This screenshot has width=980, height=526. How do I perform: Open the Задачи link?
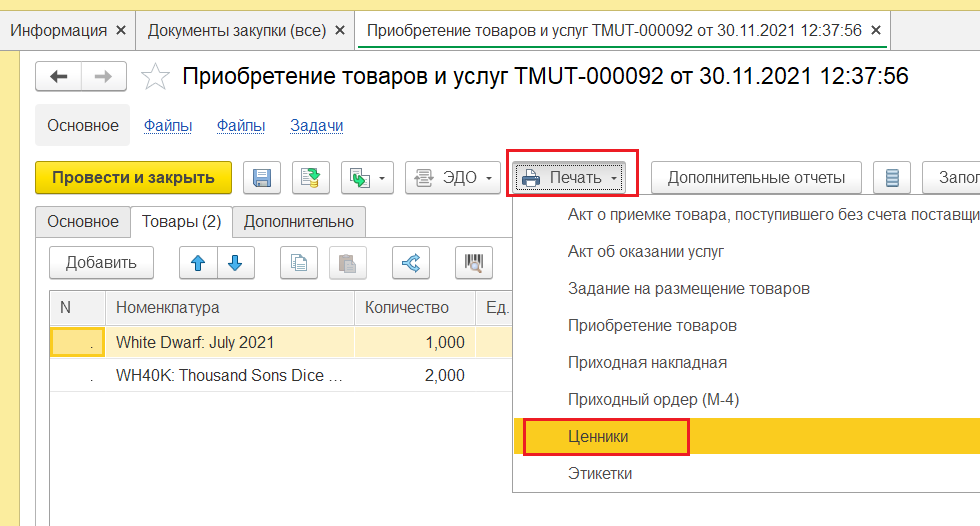coord(316,125)
